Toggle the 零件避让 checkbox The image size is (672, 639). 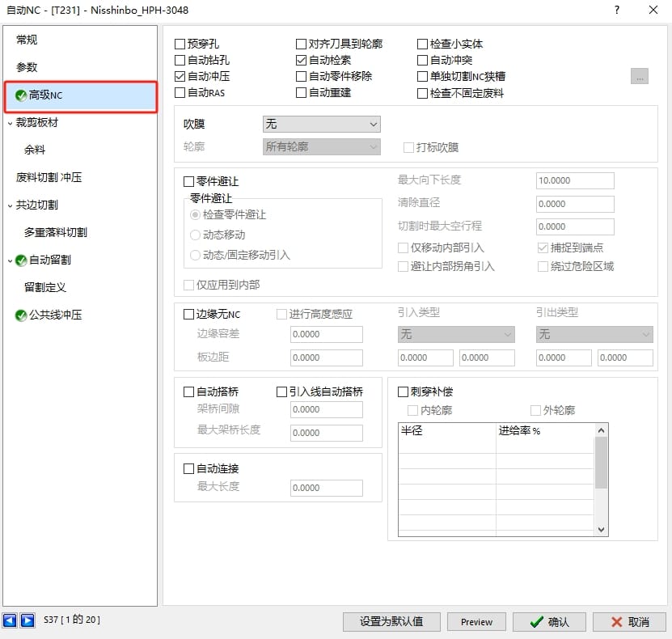point(190,182)
